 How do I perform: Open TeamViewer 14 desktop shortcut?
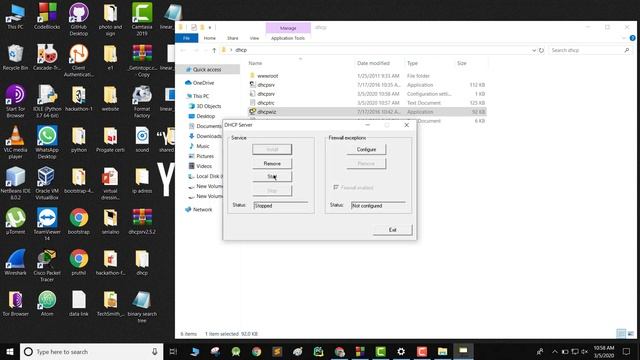tap(47, 224)
